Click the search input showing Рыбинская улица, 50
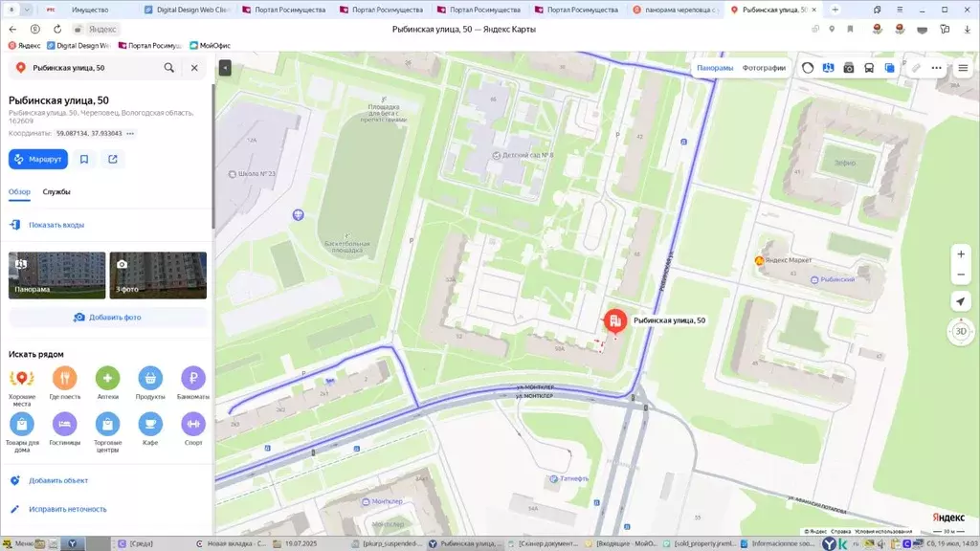Image resolution: width=980 pixels, height=551 pixels. point(94,68)
